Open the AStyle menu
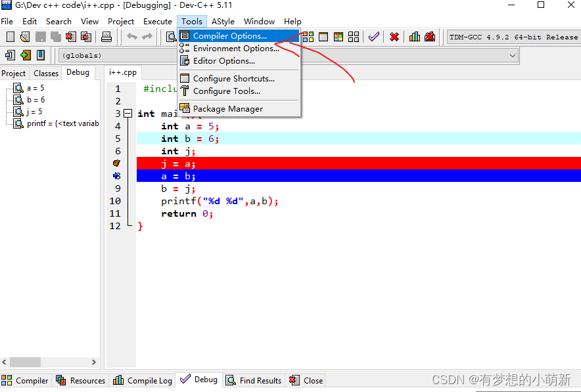 [223, 22]
